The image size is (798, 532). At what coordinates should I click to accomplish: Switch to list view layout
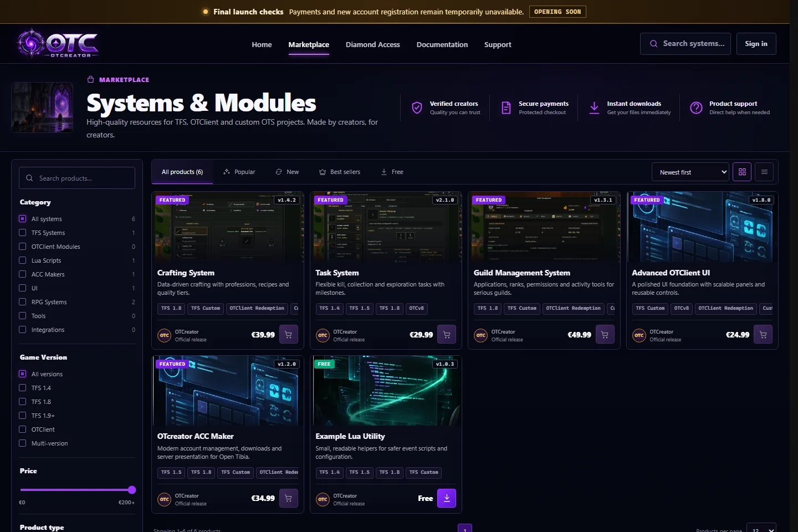[x=764, y=172]
